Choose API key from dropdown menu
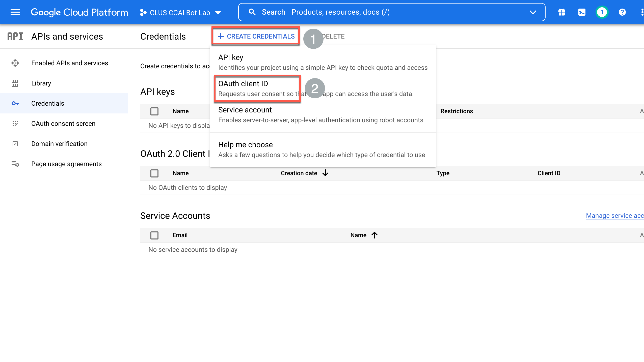644x362 pixels. 323,63
